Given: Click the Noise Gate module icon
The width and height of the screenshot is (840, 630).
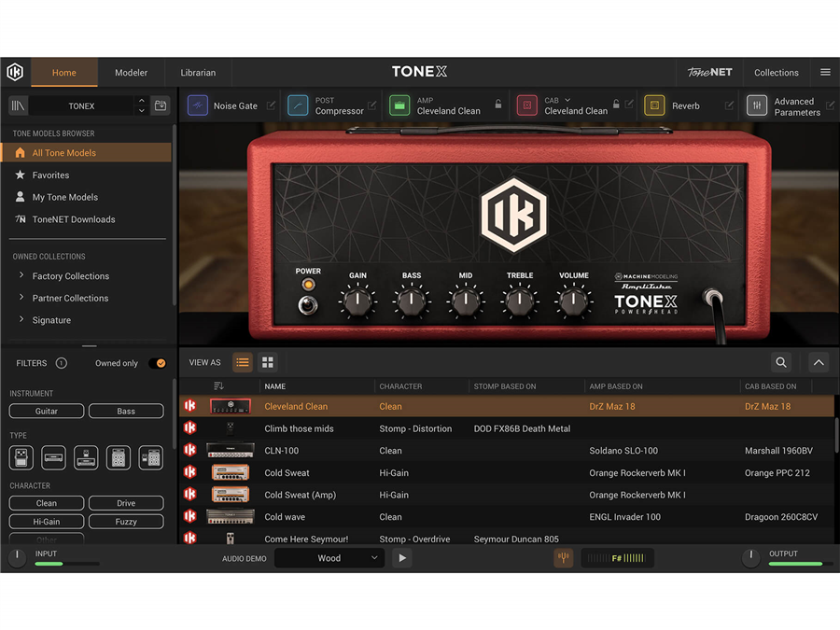Looking at the screenshot, I should point(198,105).
